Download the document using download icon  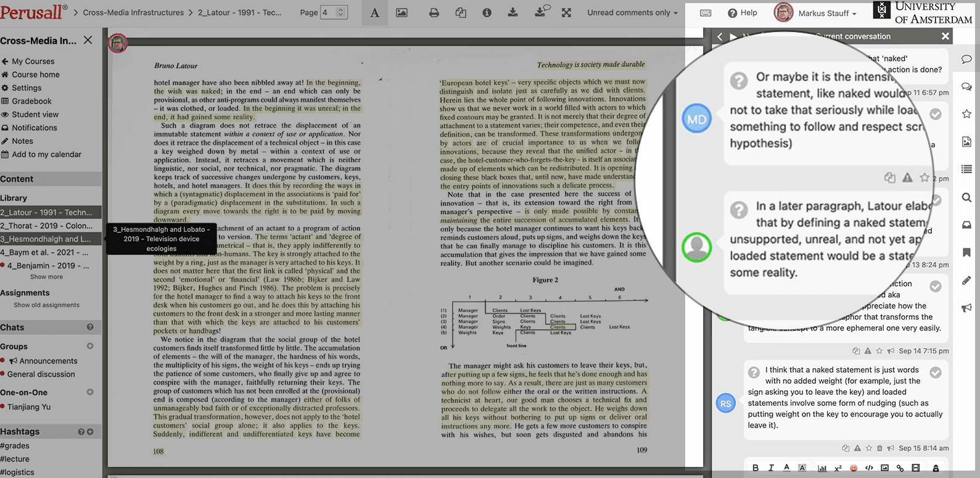tap(513, 12)
